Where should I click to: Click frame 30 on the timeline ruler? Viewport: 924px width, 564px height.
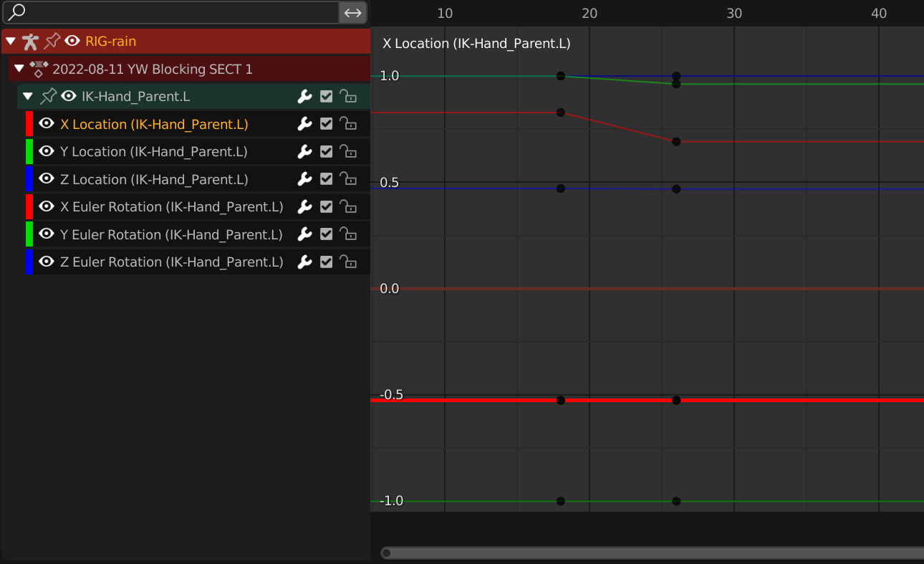(734, 13)
